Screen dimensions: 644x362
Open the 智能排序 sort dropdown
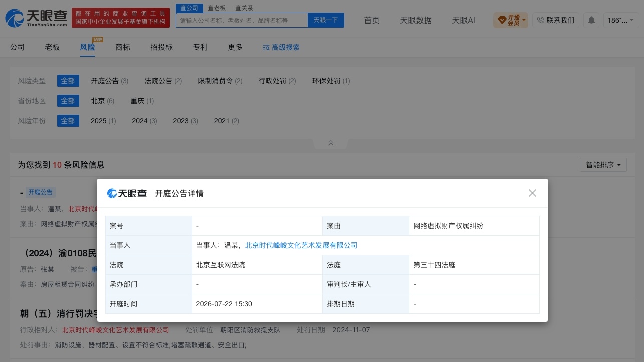[603, 165]
